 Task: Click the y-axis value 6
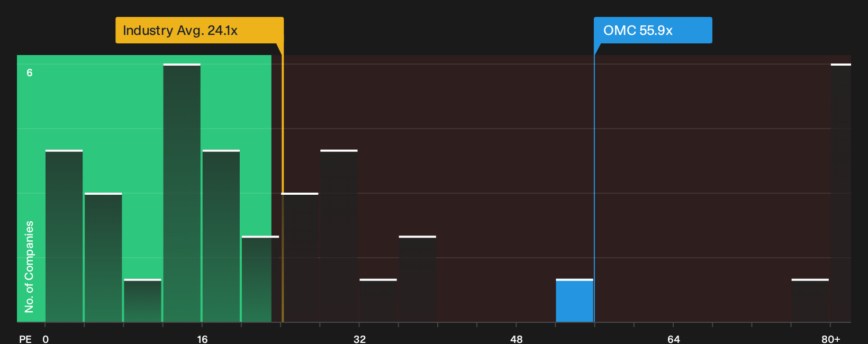point(30,73)
